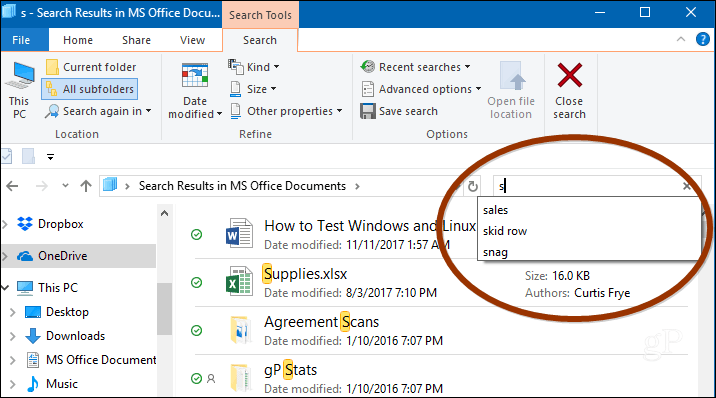Open the recent locations dropdown arrow
716x398 pixels.
[x=65, y=186]
